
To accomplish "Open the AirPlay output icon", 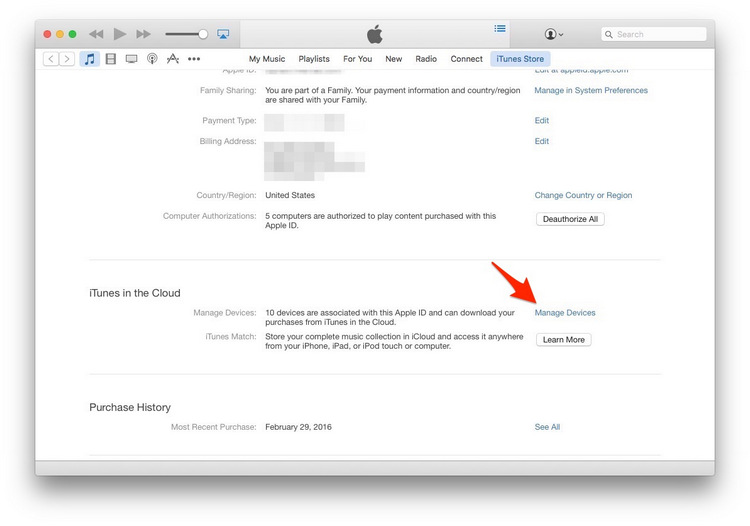I will [x=223, y=34].
